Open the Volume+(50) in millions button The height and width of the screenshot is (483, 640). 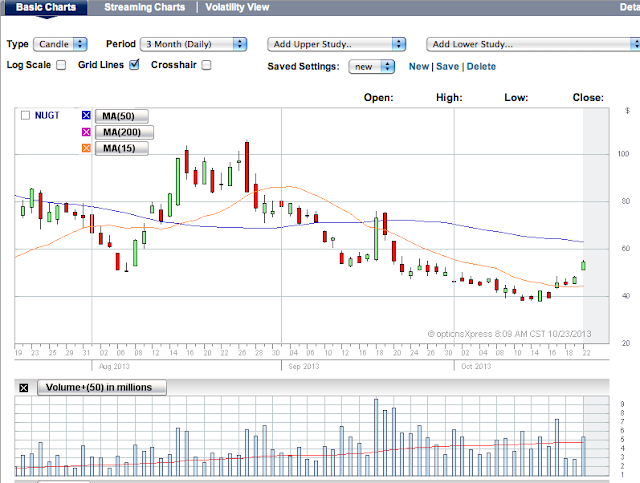tap(102, 387)
